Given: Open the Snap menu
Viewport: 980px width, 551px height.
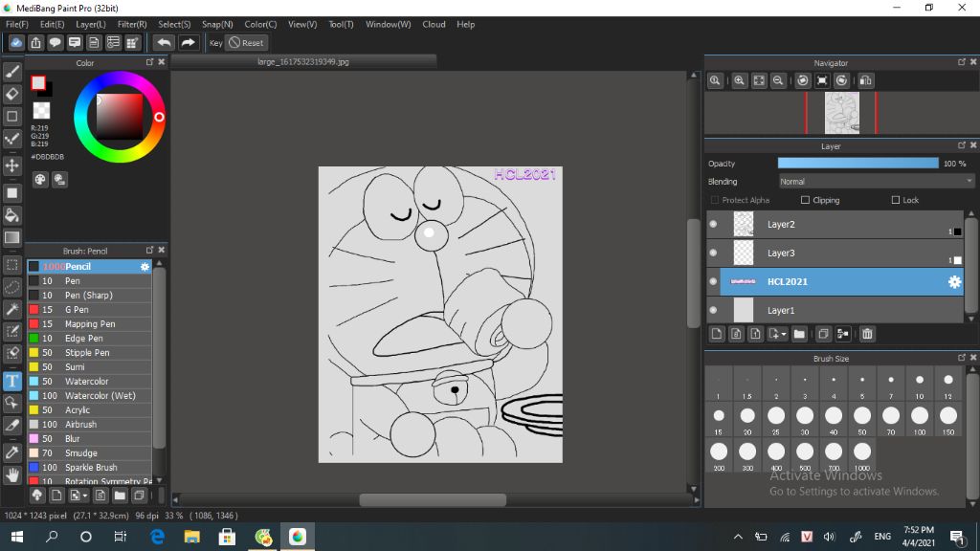Looking at the screenshot, I should click(217, 24).
